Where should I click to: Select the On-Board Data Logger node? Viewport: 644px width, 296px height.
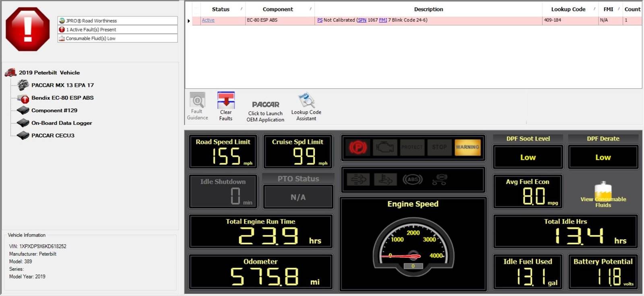(x=62, y=123)
